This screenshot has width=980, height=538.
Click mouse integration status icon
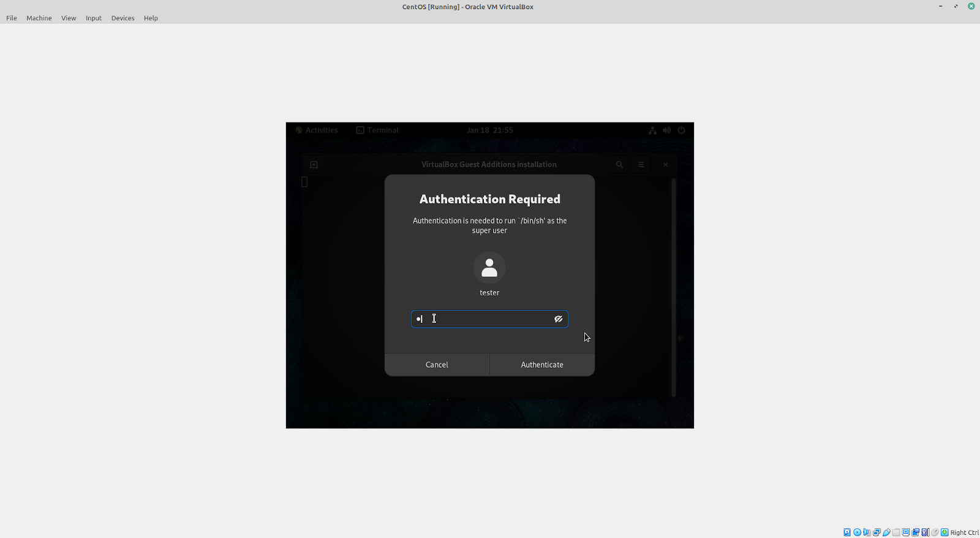click(x=935, y=532)
